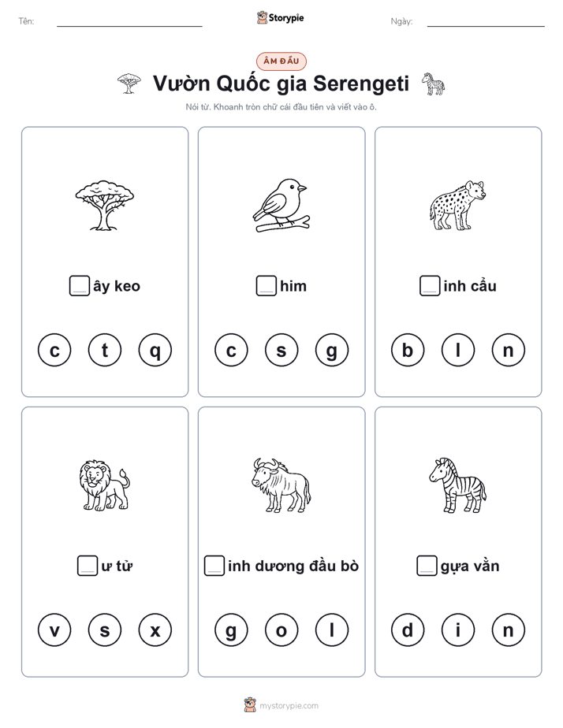Click the bird on branch illustration
563x728 pixels.
281,205
